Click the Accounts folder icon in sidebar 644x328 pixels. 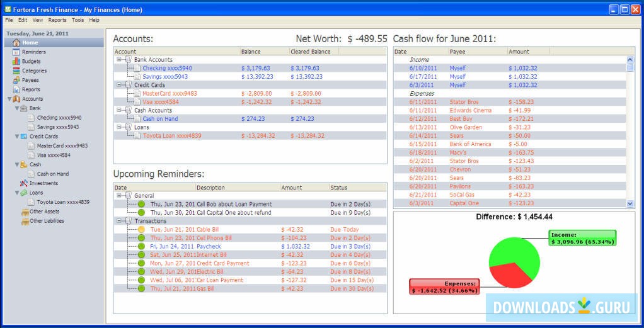point(16,99)
